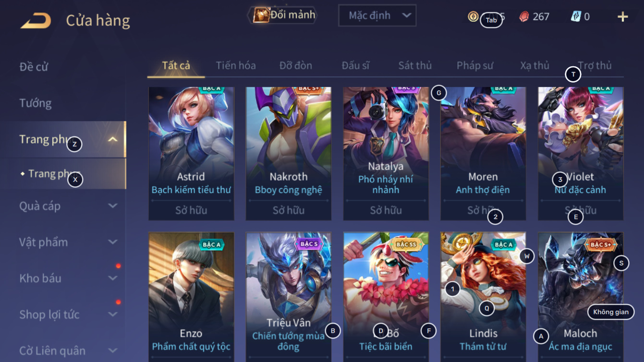644x362 pixels.
Task: Select the Astrid Bạch kiếm tiểu thư skin
Action: (x=191, y=154)
